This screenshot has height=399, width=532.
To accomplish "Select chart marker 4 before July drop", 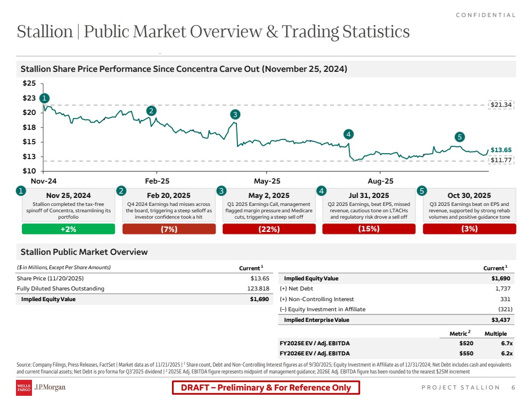I will pos(348,134).
